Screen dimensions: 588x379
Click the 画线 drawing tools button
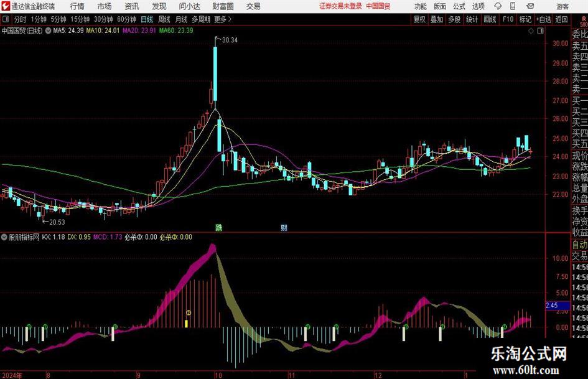pos(490,19)
